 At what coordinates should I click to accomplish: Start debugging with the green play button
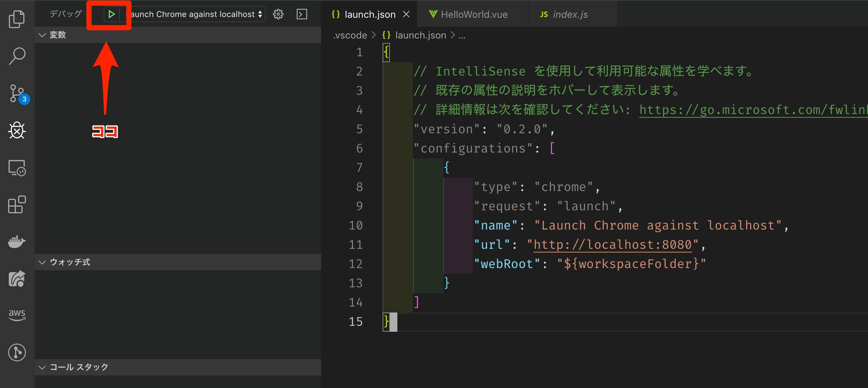111,14
